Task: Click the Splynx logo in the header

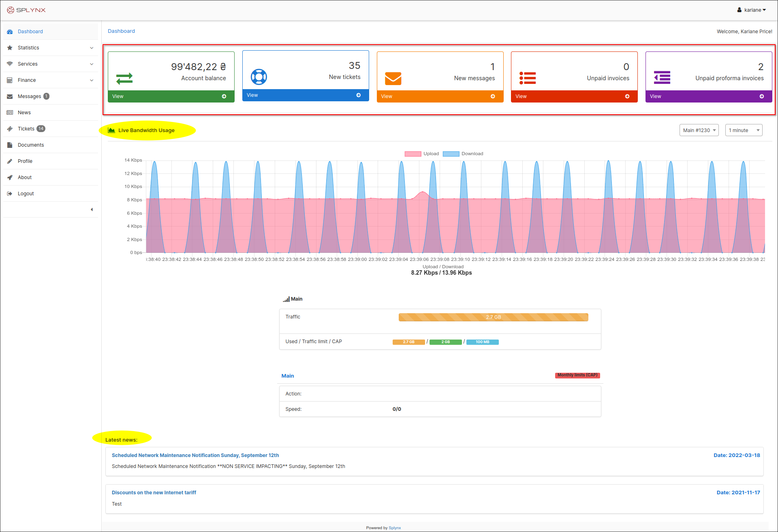Action: click(x=26, y=10)
